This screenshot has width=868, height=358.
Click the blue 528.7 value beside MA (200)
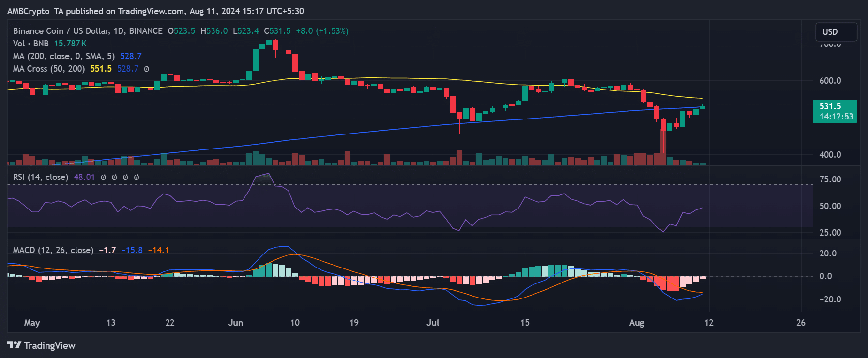pos(131,56)
